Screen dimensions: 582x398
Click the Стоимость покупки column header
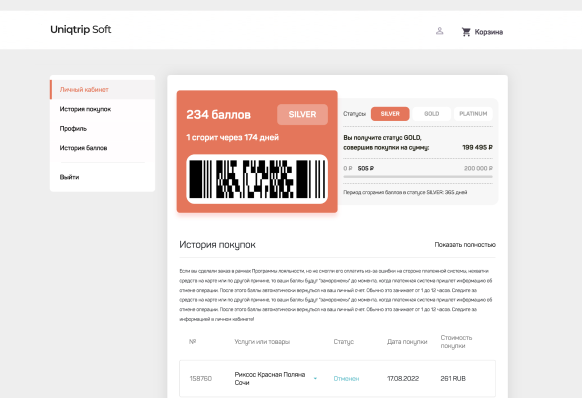coord(456,342)
